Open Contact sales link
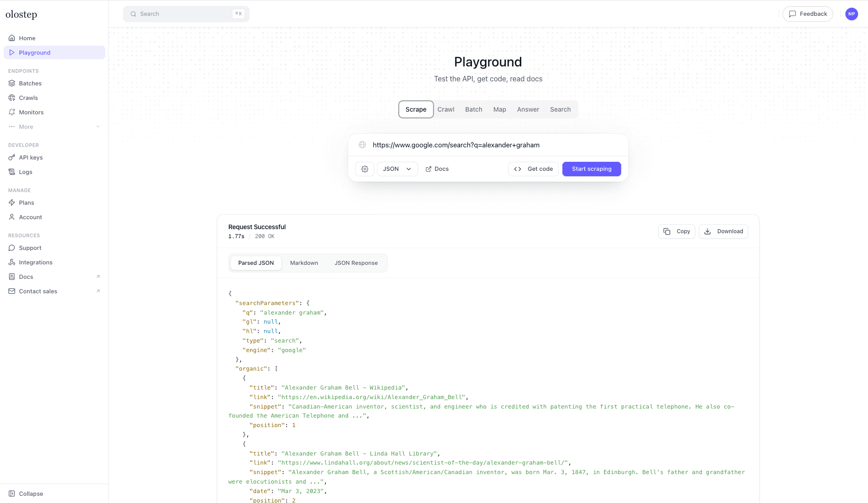The image size is (868, 503). pos(54,291)
